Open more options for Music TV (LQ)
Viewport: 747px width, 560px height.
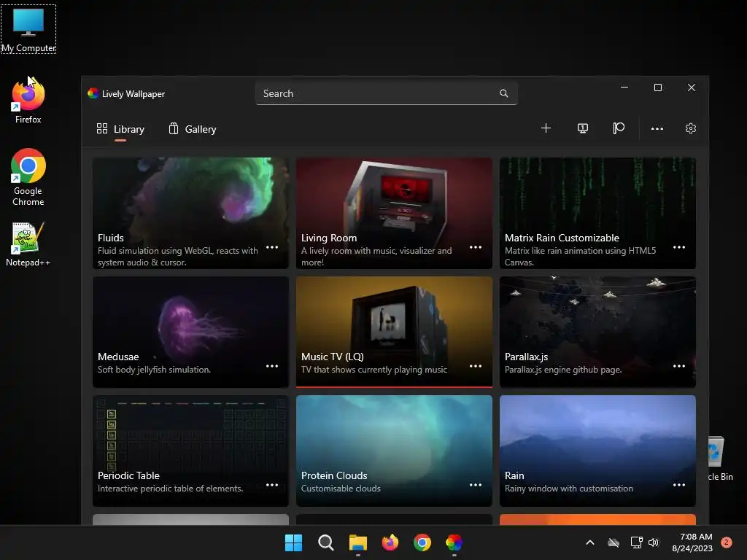point(476,366)
